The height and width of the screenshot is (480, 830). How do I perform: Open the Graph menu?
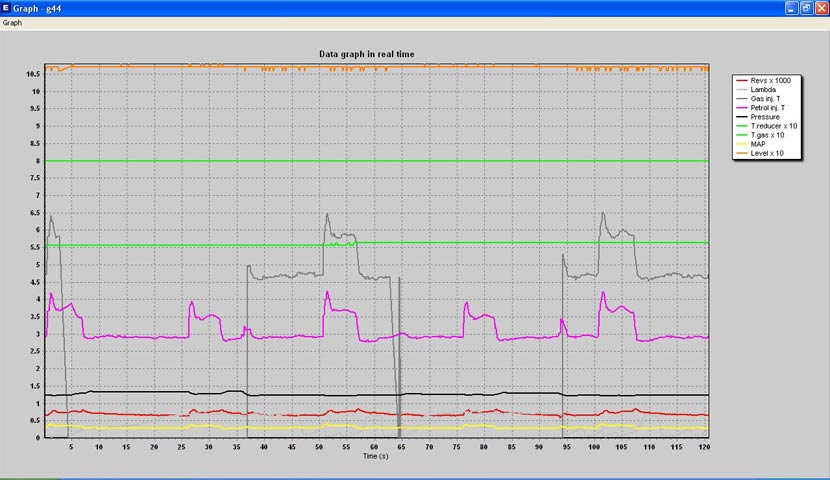tap(12, 22)
